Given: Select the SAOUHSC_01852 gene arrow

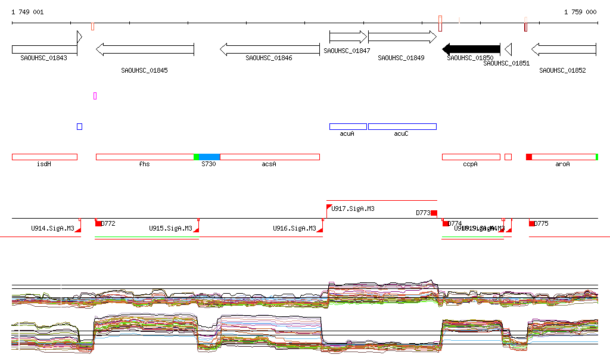Looking at the screenshot, I should click(564, 49).
